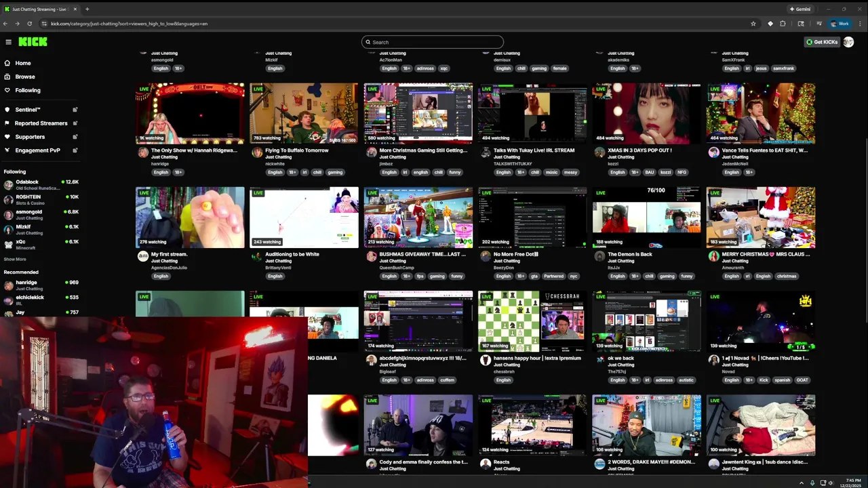Click nickwhite avatar next to Flying To Buffalo
The width and height of the screenshot is (868, 488).
tap(257, 153)
